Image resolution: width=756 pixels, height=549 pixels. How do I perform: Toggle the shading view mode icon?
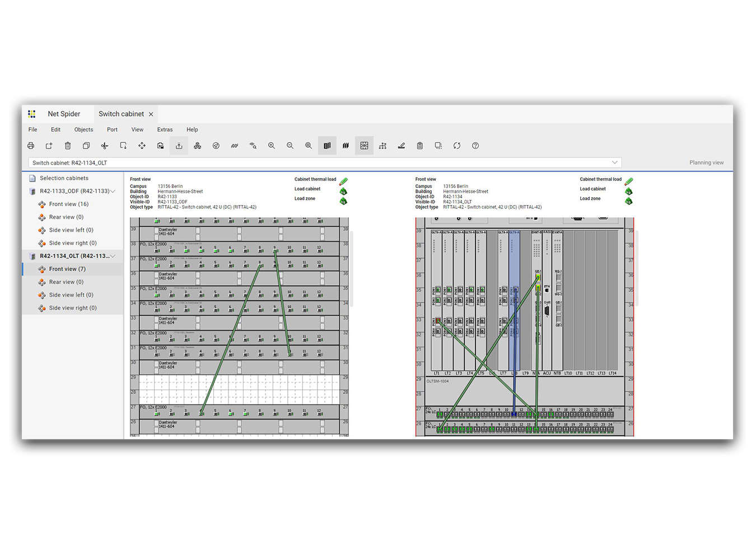(346, 145)
